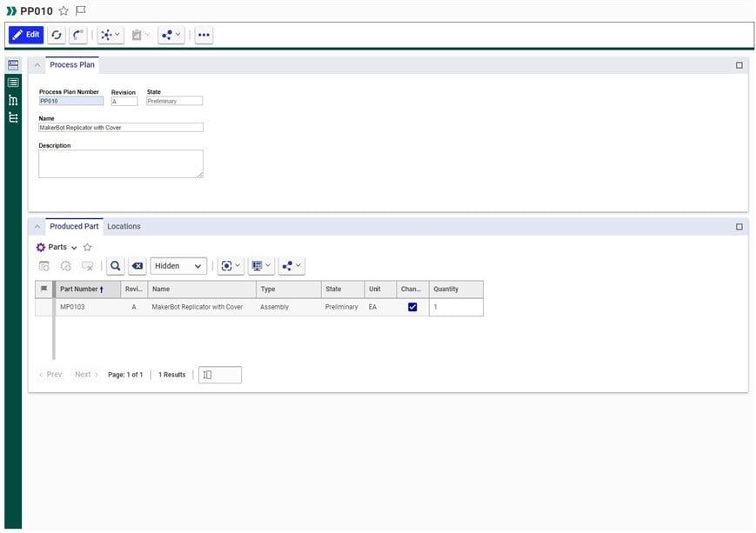Viewport: 756px width, 533px height.
Task: Switch to the Locations tab
Action: click(124, 226)
